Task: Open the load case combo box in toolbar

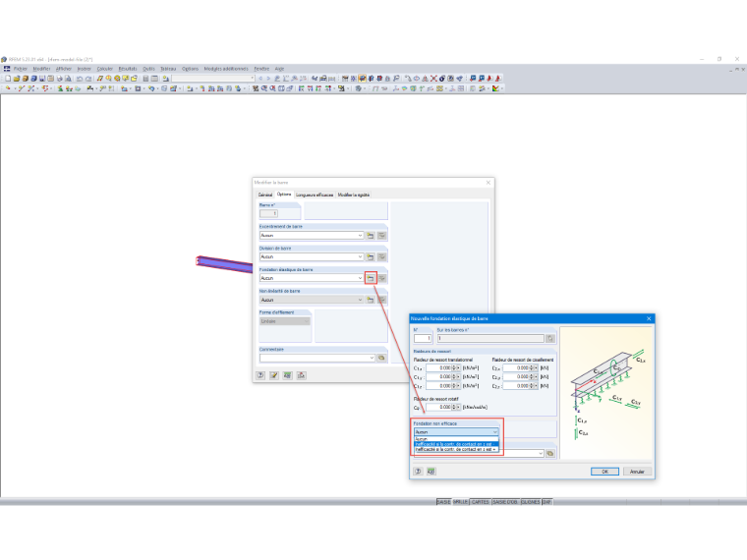Action: [x=213, y=78]
